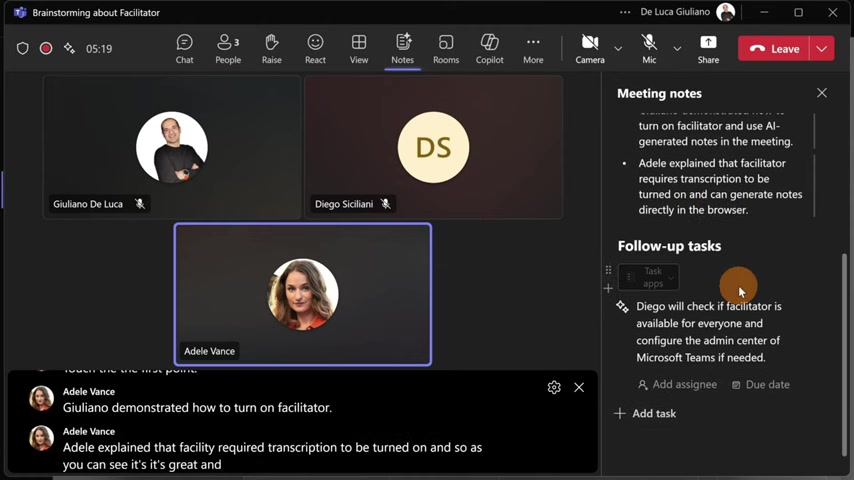
Task: Open breakout Rooms
Action: [x=446, y=49]
